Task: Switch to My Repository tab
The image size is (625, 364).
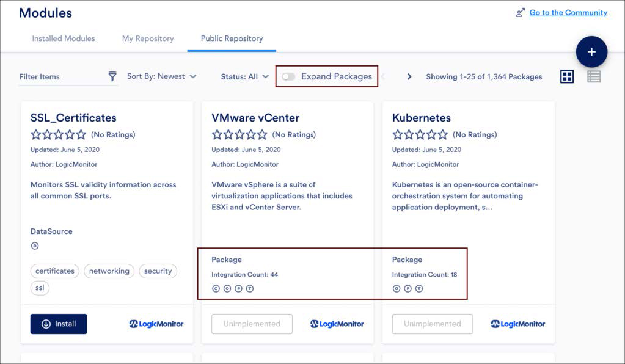Action: pyautogui.click(x=148, y=38)
